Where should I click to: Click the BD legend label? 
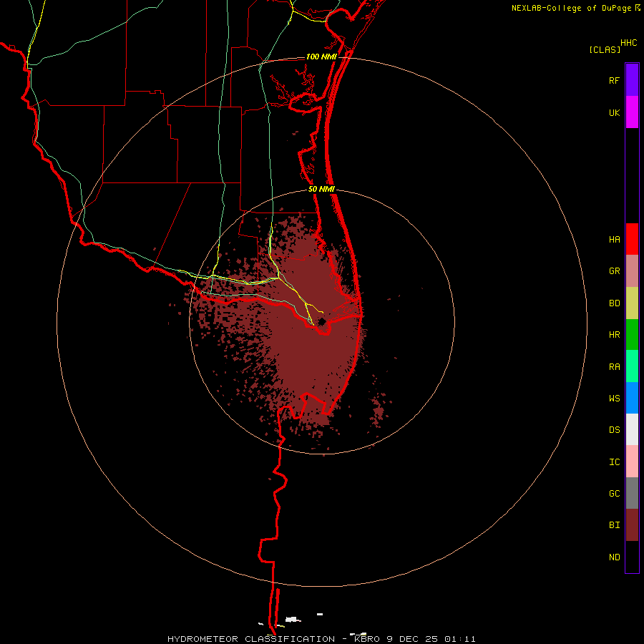[x=614, y=303]
